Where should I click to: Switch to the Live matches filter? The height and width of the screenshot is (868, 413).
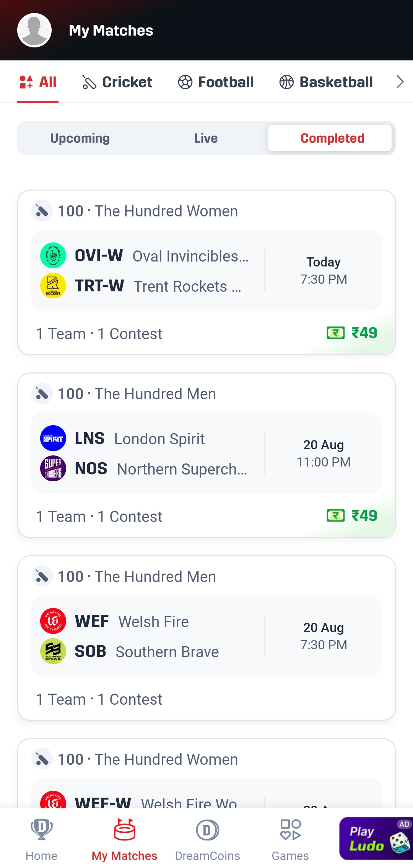pyautogui.click(x=206, y=138)
